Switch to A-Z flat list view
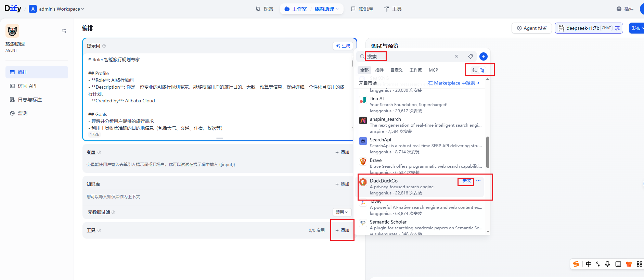Viewport: 644px width, 280px height. [x=475, y=70]
